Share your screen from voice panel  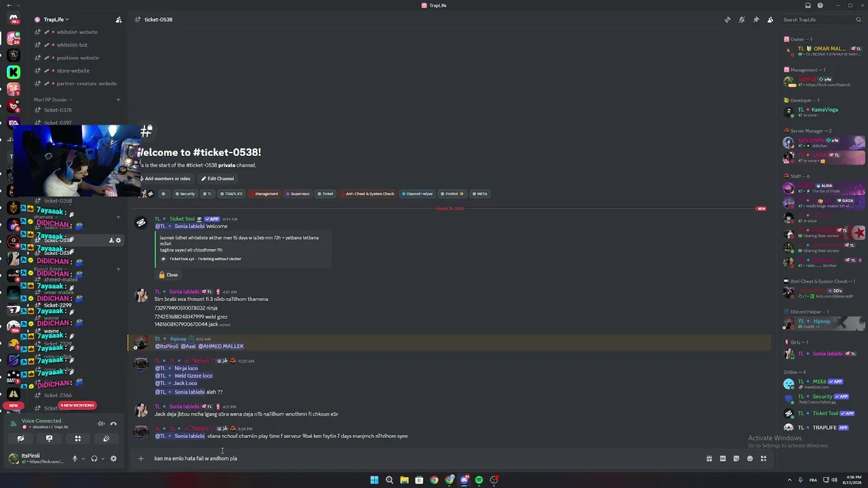tap(49, 439)
